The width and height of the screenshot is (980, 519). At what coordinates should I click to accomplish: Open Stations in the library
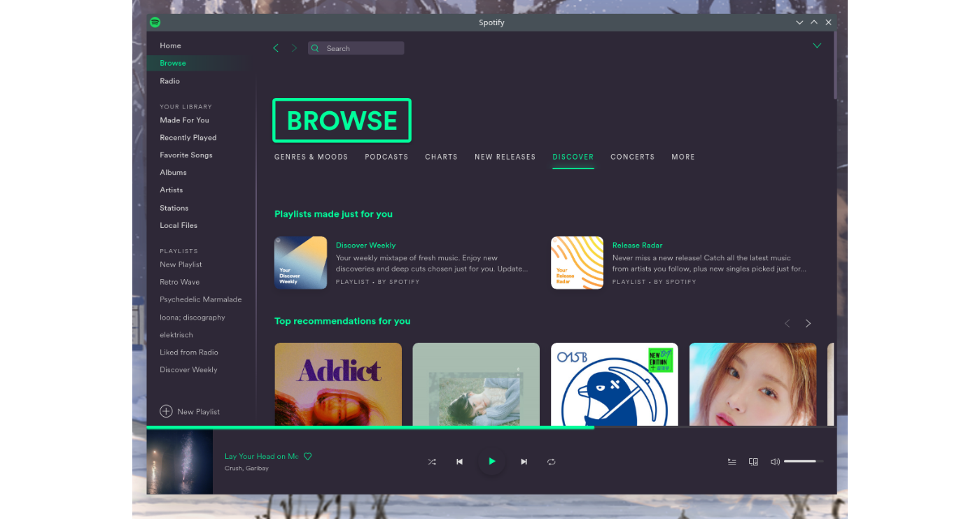[x=174, y=208]
